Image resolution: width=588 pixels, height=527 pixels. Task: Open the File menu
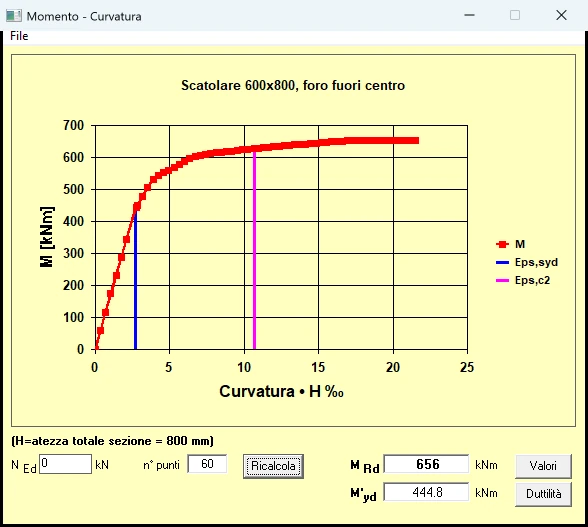pyautogui.click(x=19, y=36)
